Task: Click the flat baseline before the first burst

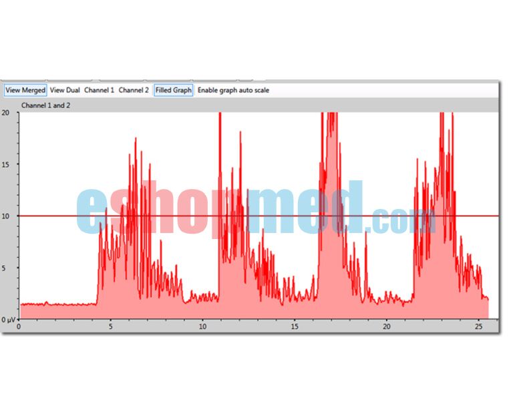Action: [x=57, y=312]
